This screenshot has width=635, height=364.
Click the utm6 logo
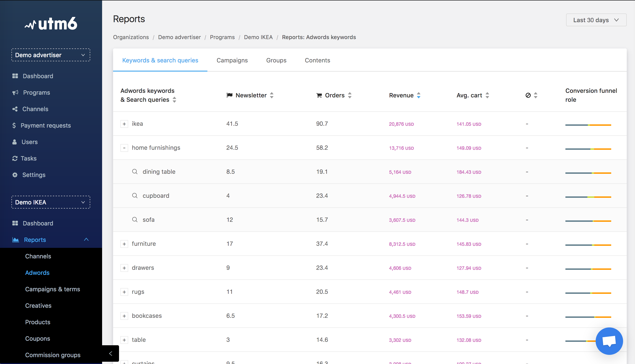coord(51,24)
